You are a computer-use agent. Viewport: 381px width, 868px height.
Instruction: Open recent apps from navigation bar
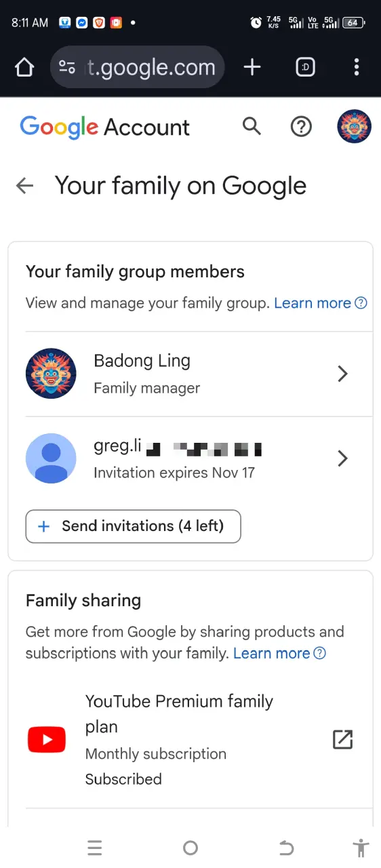(95, 848)
